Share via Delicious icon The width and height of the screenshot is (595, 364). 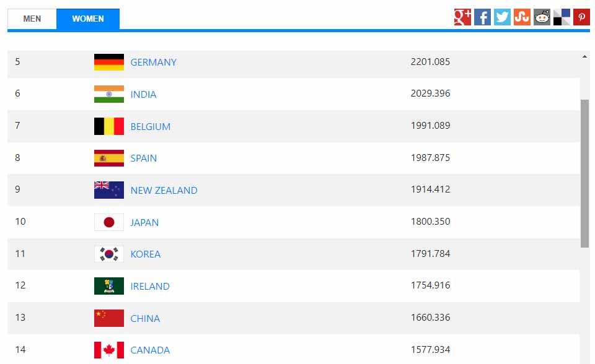tap(562, 17)
